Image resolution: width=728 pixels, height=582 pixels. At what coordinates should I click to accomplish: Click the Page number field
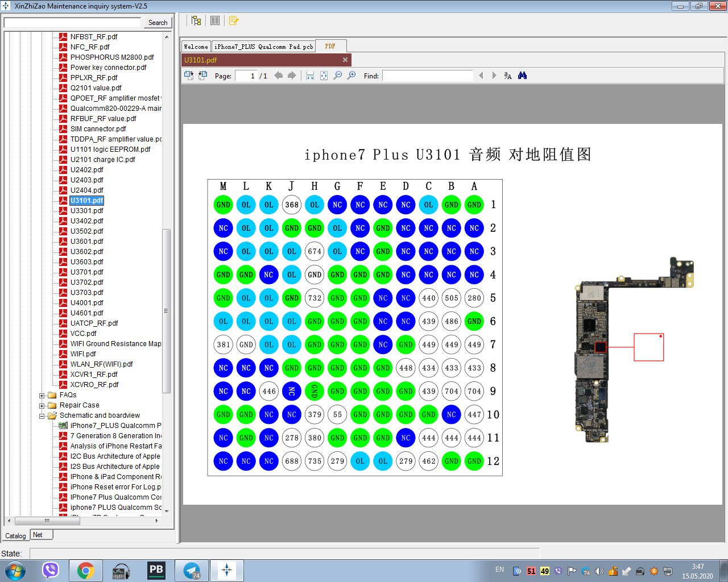[246, 76]
